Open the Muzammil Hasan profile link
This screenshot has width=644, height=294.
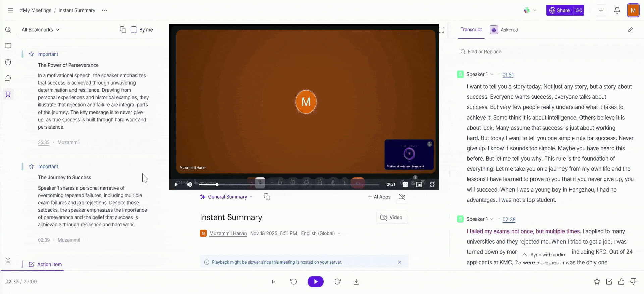[228, 233]
